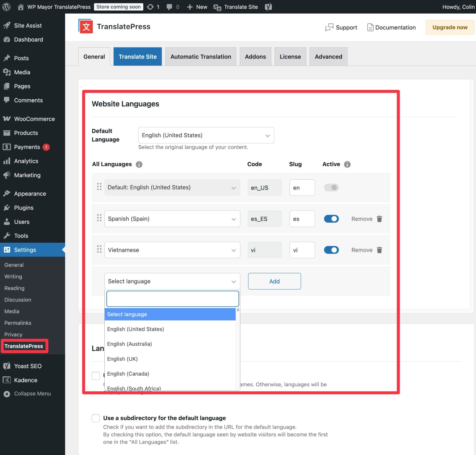The width and height of the screenshot is (476, 455).
Task: Click the Yoast icon in admin bar
Action: pos(268,7)
